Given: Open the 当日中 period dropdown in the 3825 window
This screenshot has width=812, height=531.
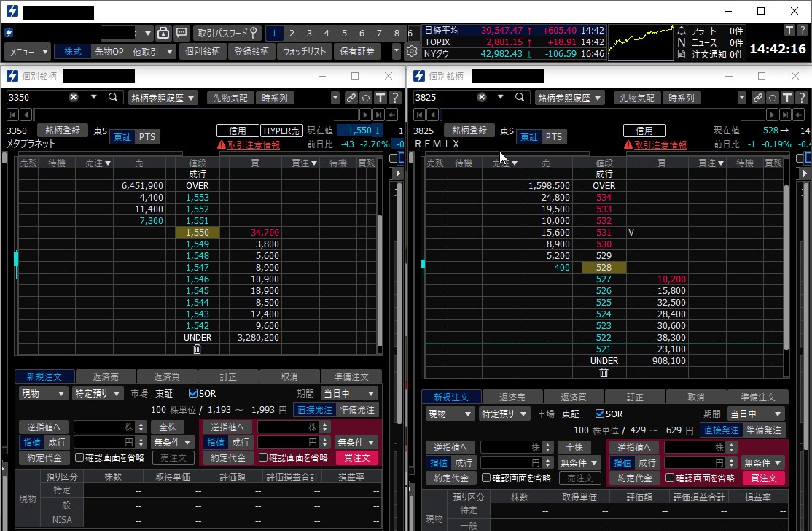Looking at the screenshot, I should pyautogui.click(x=756, y=414).
